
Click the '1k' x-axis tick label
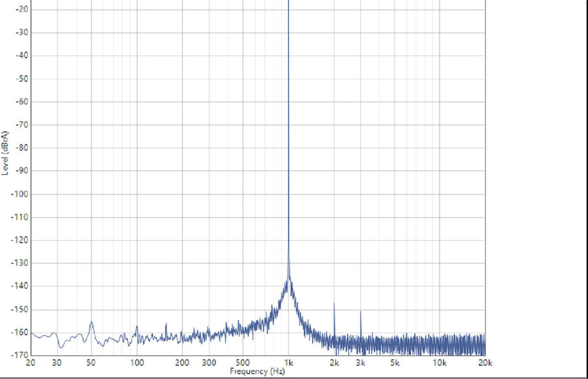point(289,363)
